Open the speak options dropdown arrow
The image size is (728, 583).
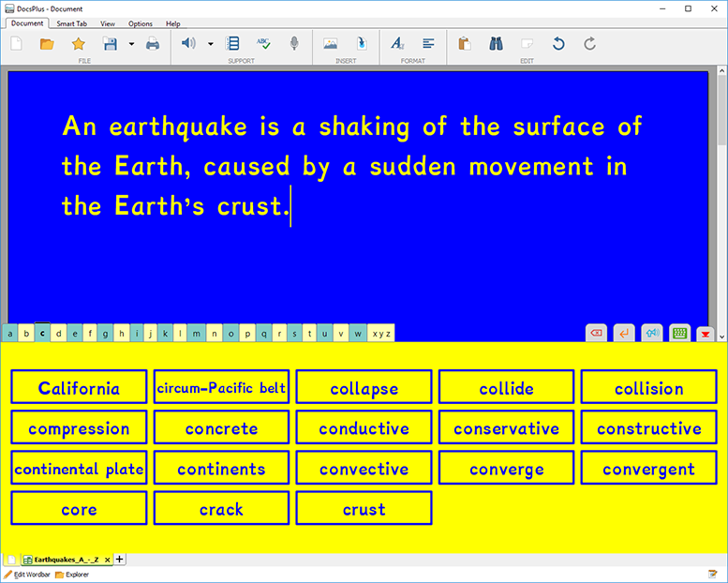coord(210,43)
